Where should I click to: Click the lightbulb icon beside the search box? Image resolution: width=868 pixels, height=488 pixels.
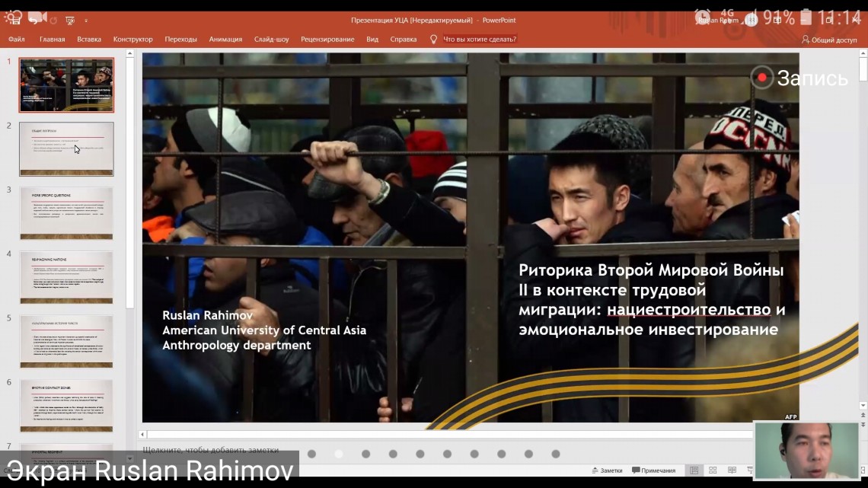coord(433,40)
